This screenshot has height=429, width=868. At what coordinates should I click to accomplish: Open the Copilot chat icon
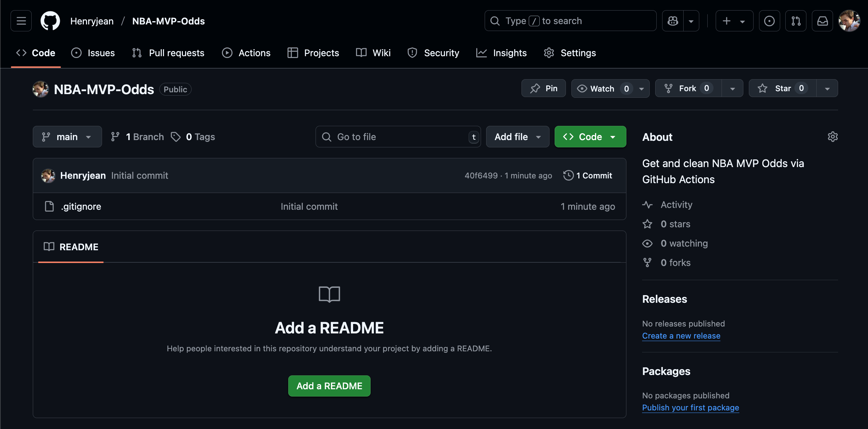point(673,21)
